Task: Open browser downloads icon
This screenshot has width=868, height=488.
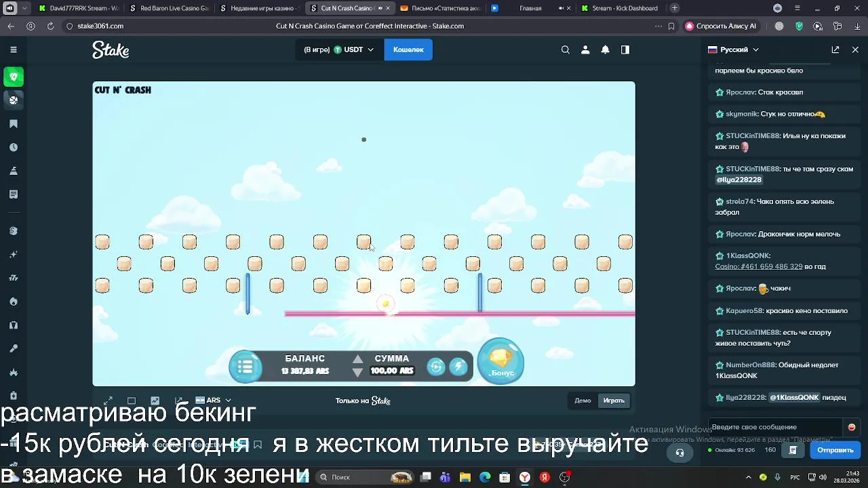Action: 856,26
